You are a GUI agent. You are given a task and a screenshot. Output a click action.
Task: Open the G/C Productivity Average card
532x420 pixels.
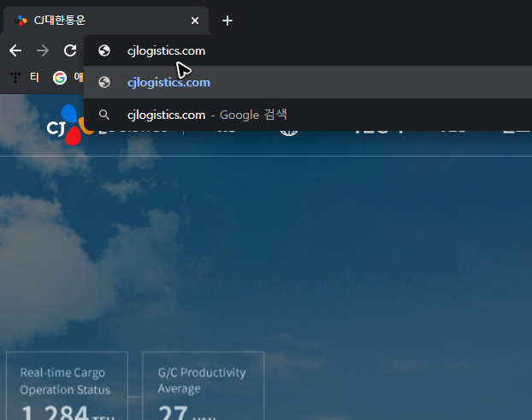tap(204, 386)
